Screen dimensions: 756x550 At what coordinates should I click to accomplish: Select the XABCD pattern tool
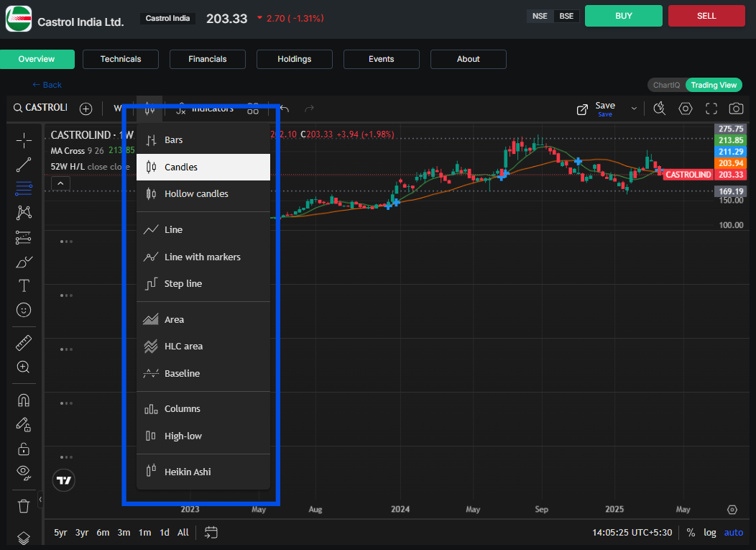[24, 212]
